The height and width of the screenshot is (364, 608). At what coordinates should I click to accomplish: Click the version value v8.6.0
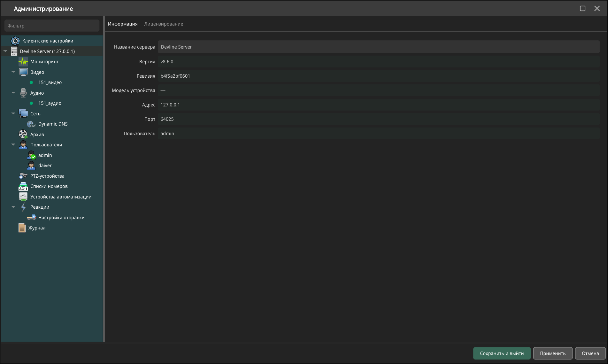click(167, 62)
